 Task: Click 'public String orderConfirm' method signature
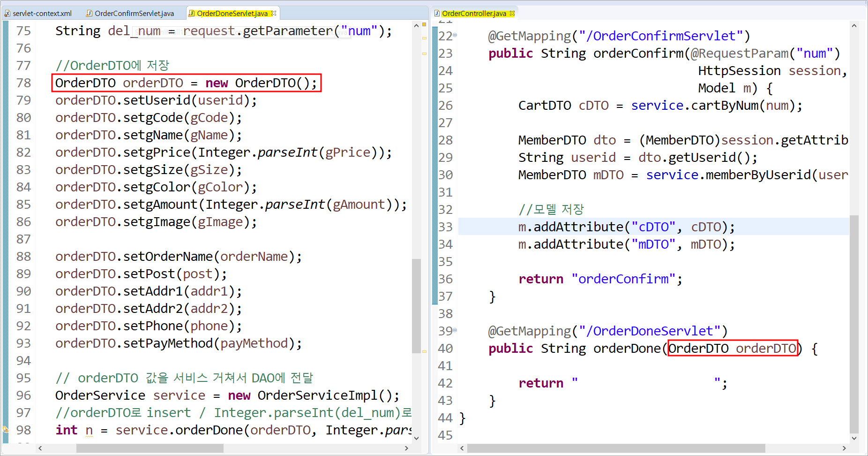(586, 53)
